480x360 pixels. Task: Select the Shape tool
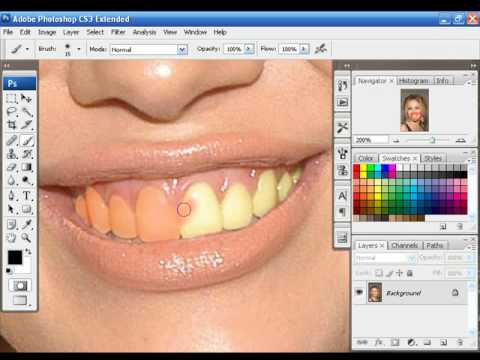26,209
